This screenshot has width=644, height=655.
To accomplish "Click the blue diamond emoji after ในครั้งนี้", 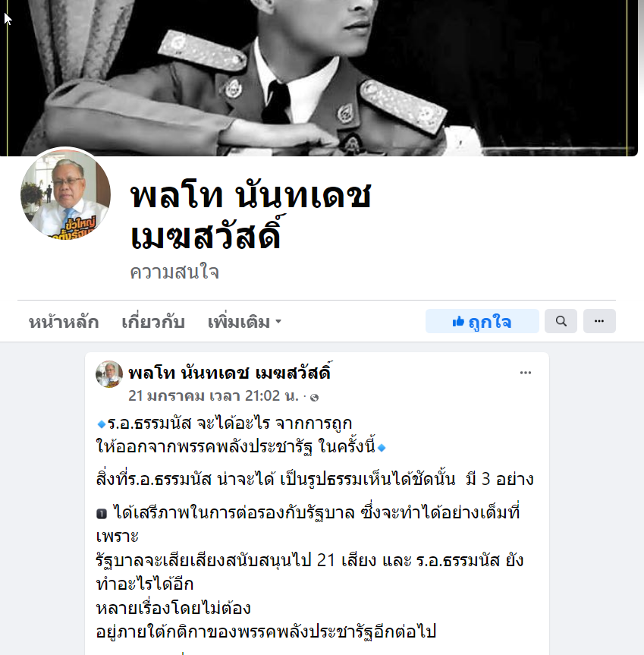I will click(382, 449).
